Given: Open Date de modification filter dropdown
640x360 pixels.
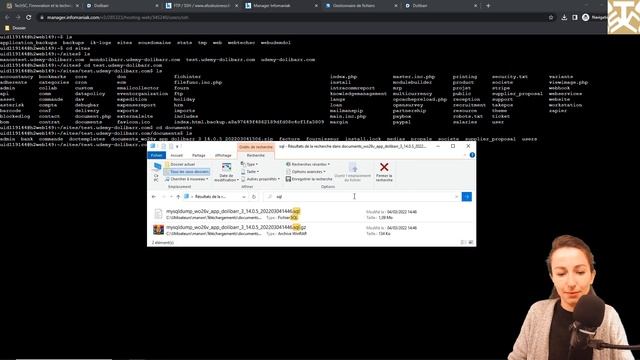Looking at the screenshot, I should [226, 172].
